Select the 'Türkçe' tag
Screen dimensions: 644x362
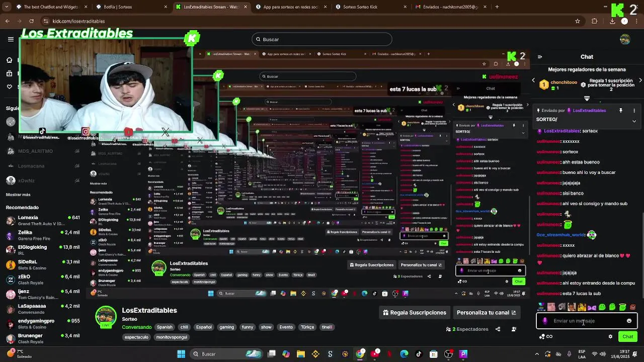[x=307, y=327]
